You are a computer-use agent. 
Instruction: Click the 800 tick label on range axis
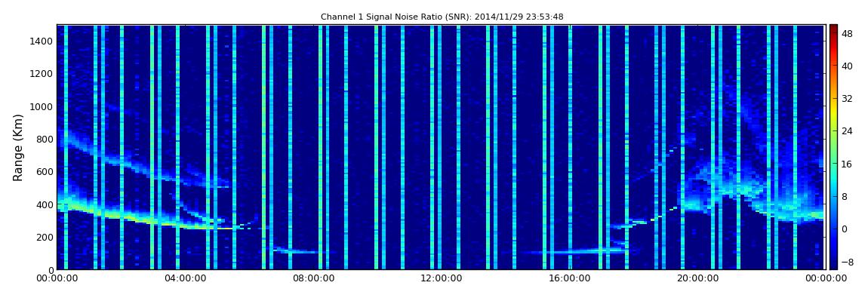[x=44, y=139]
